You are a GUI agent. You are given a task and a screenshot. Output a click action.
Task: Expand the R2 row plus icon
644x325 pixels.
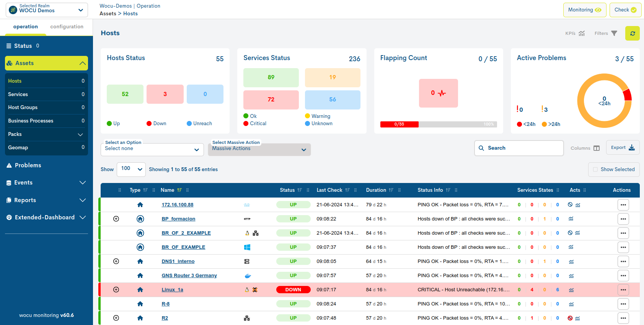(116, 318)
